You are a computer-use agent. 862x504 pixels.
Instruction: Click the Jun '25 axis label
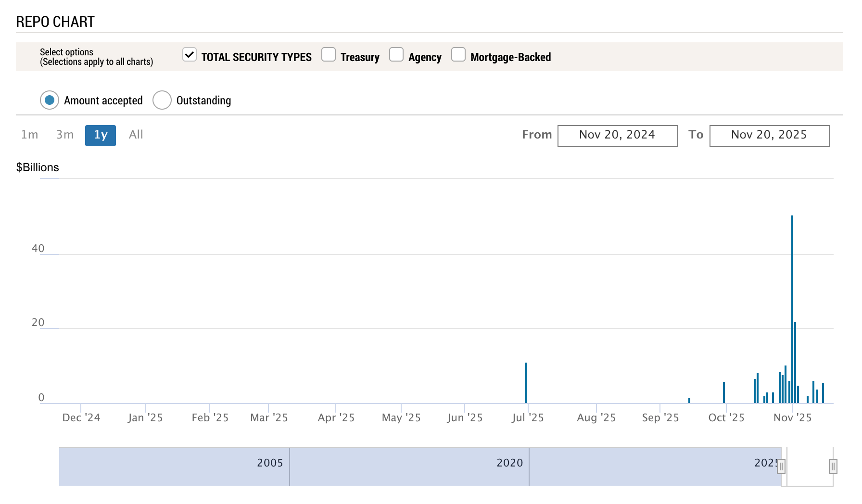pyautogui.click(x=465, y=417)
